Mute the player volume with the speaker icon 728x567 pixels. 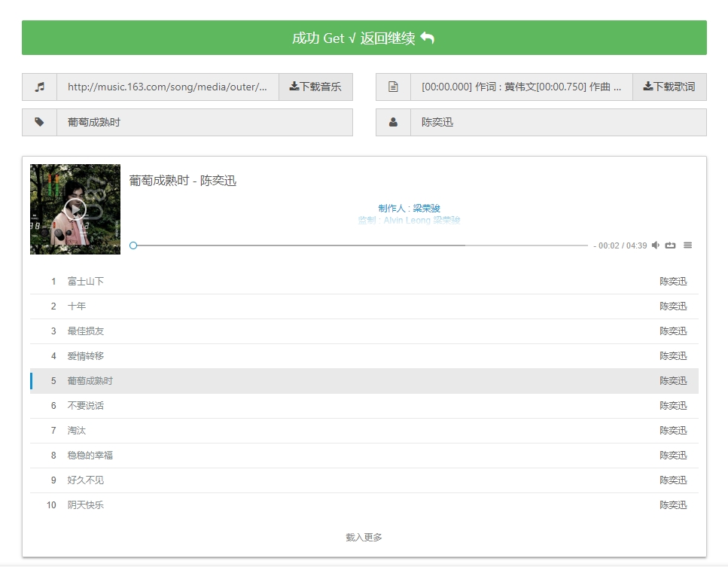click(x=655, y=245)
